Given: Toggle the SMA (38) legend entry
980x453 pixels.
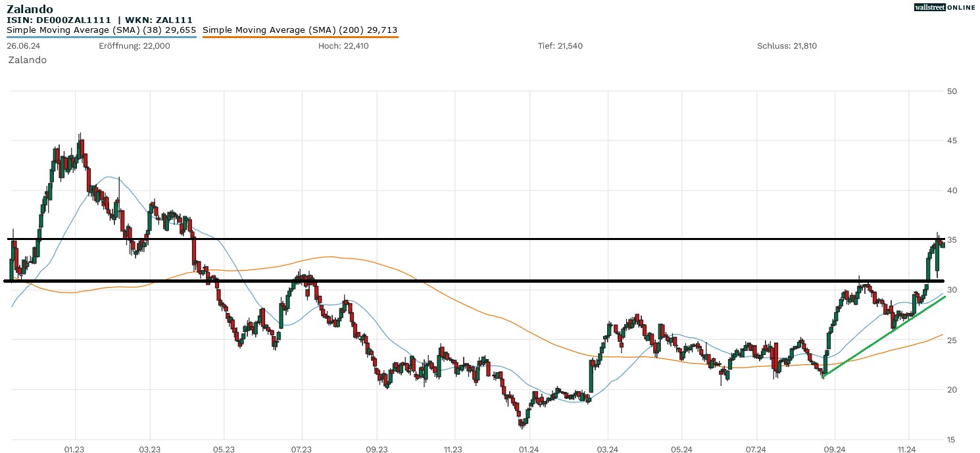Looking at the screenshot, I should point(101,30).
